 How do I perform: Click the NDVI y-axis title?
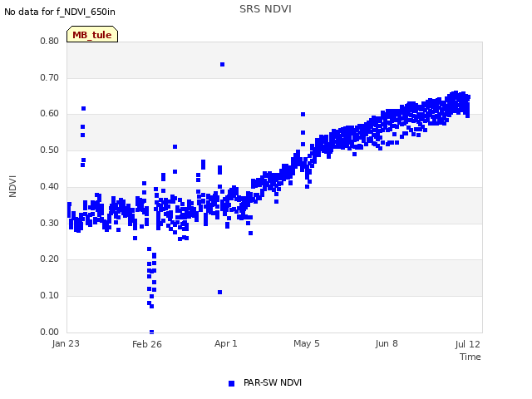coord(12,186)
